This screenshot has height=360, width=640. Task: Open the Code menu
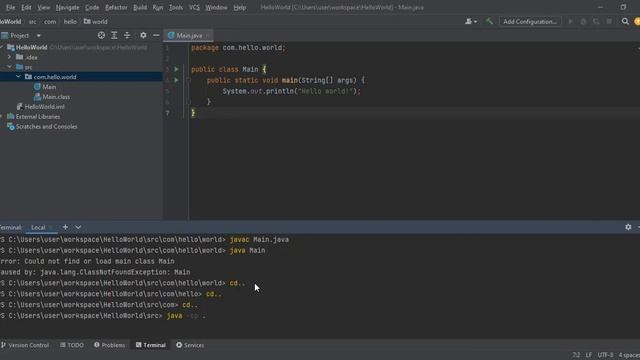[92, 7]
